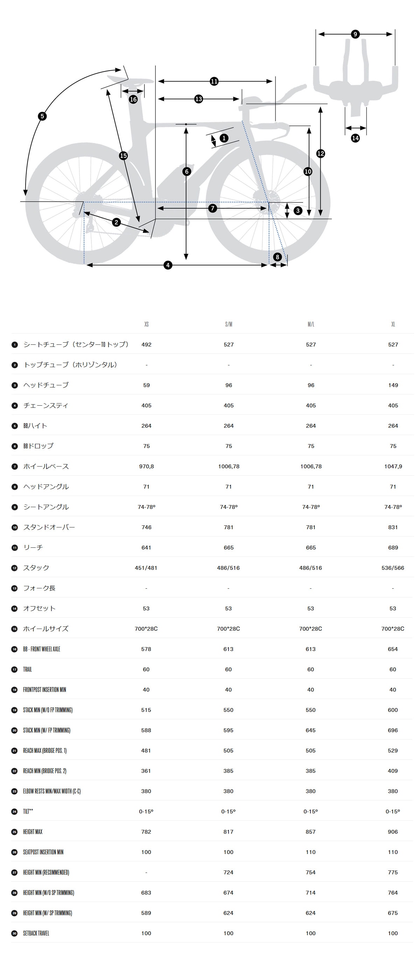Click the ホイールベース row label

coord(46,467)
